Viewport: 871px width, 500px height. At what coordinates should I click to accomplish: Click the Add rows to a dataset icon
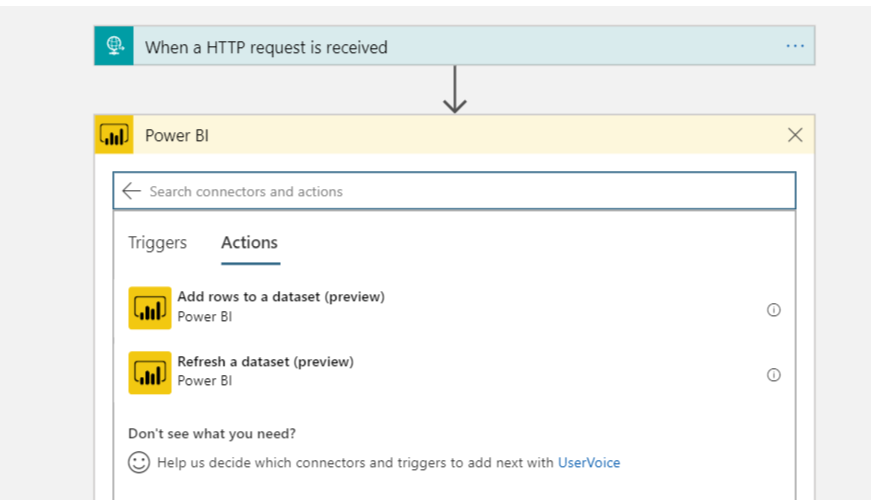click(150, 308)
